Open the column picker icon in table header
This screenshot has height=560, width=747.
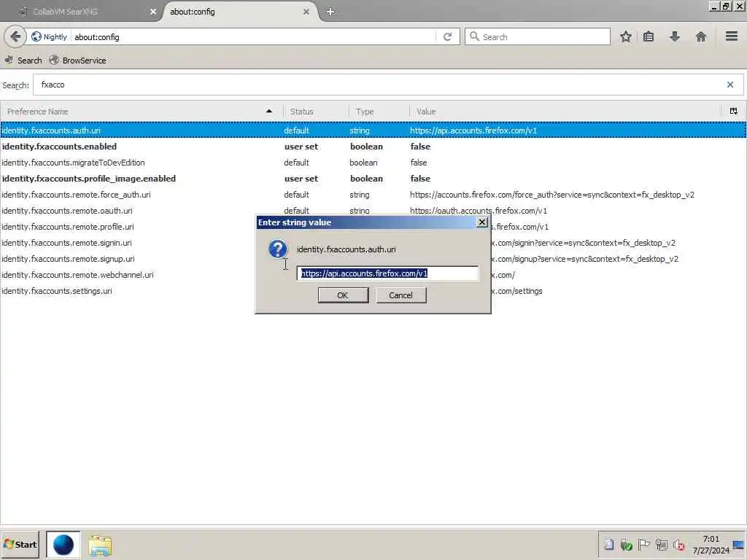coord(734,111)
